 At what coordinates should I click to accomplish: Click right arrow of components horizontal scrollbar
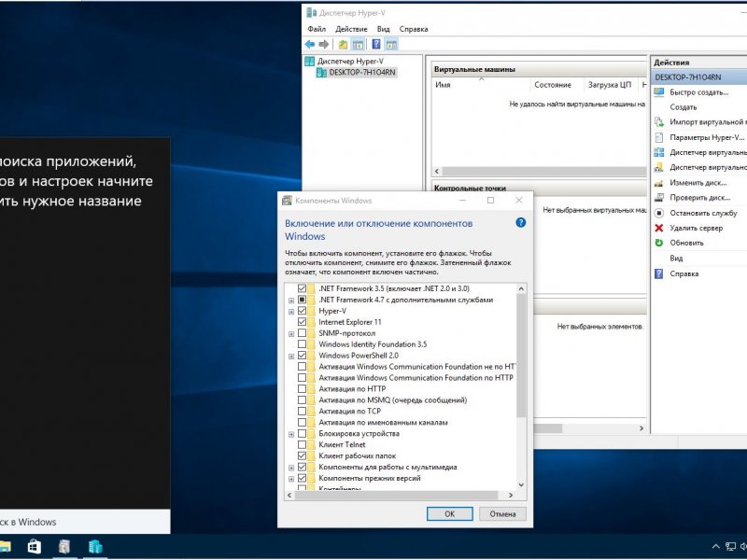coord(511,496)
